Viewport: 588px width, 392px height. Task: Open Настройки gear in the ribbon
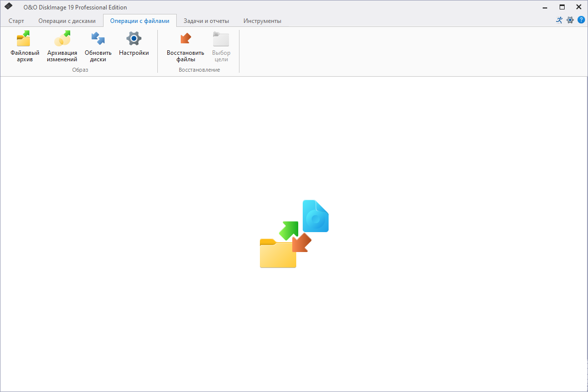coord(134,44)
